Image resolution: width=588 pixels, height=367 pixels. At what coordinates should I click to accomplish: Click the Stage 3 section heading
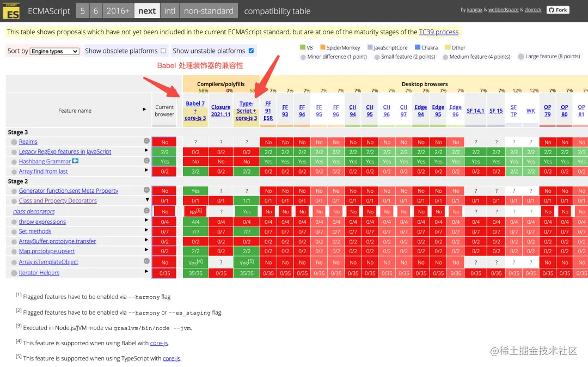point(18,132)
